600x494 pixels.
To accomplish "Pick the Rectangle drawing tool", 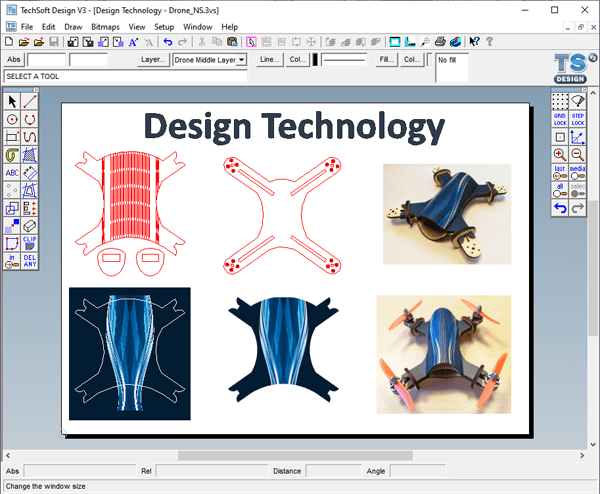I will 12,137.
